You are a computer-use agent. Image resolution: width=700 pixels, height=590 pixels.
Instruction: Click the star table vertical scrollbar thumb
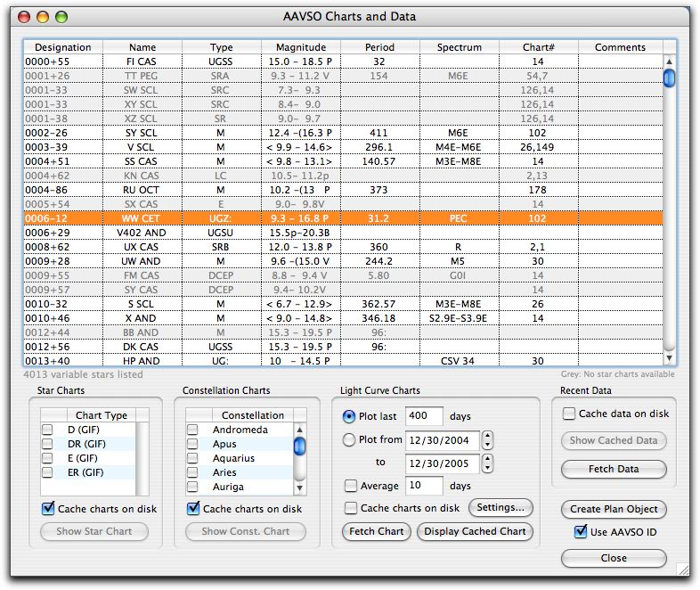pos(669,78)
